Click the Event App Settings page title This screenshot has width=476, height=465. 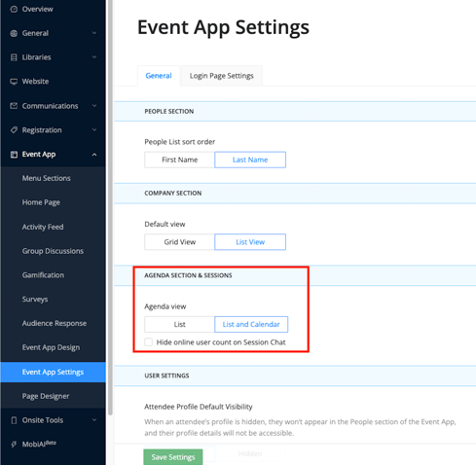click(x=223, y=27)
